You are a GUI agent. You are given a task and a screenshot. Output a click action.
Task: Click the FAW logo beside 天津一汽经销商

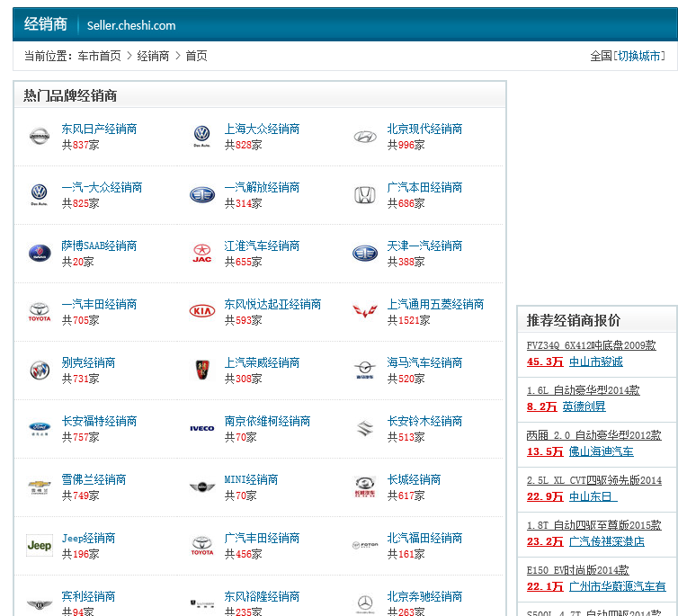pyautogui.click(x=365, y=254)
